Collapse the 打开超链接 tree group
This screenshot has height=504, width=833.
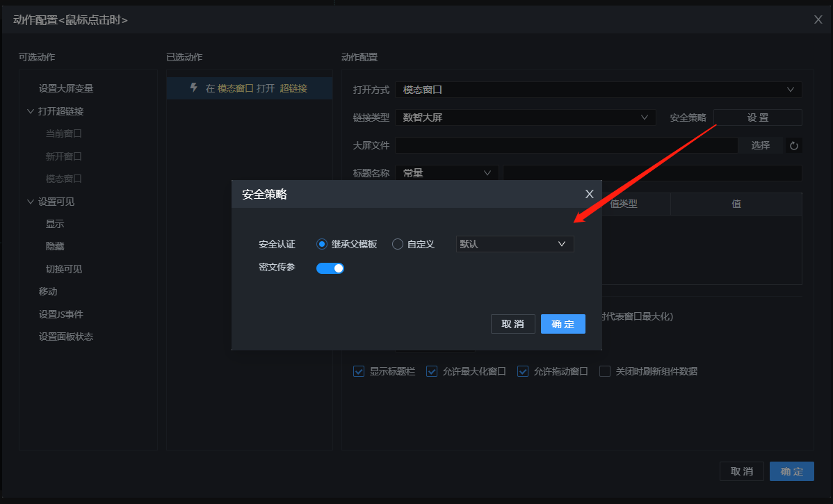click(x=30, y=111)
